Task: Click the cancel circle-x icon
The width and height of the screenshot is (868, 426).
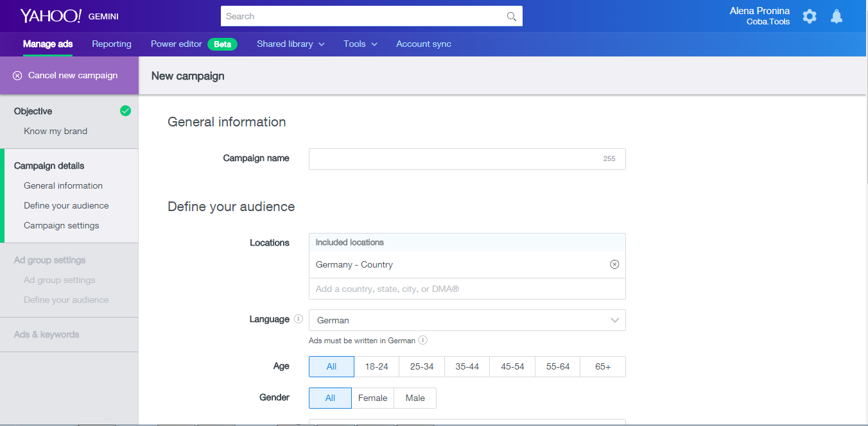Action: pyautogui.click(x=17, y=76)
